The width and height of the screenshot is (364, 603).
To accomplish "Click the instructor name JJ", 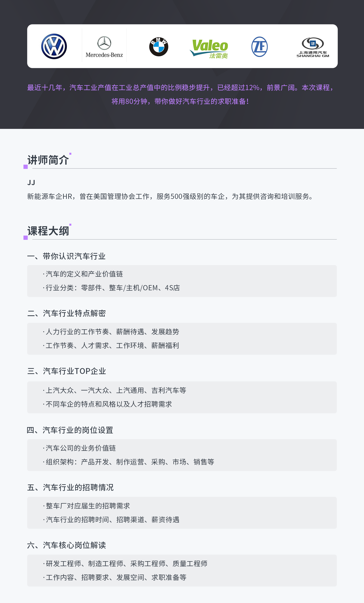I will tap(31, 183).
